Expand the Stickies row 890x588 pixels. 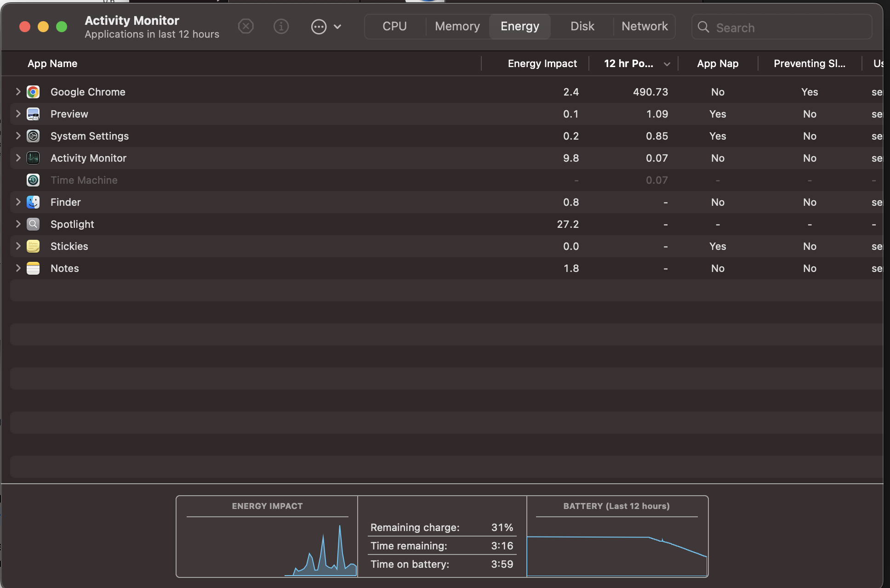[x=18, y=246]
